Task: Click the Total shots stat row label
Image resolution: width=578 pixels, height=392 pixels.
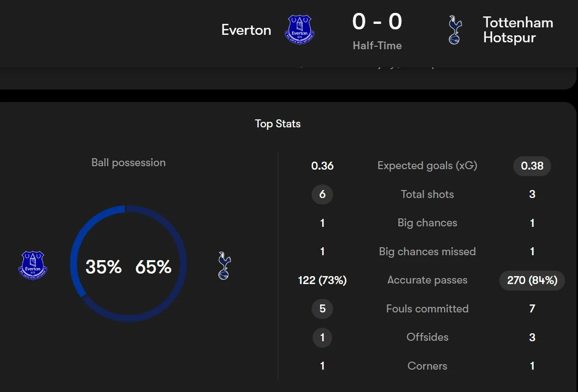Action: point(427,195)
